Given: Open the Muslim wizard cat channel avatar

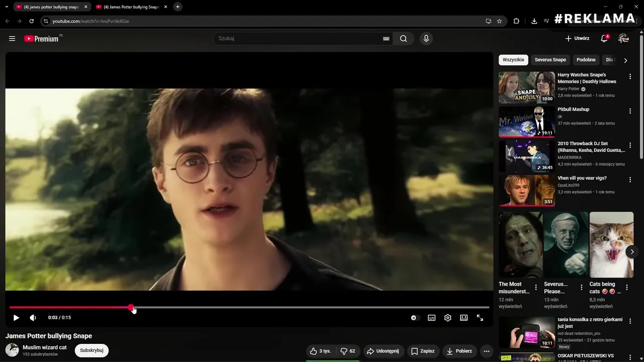Looking at the screenshot, I should (12, 350).
